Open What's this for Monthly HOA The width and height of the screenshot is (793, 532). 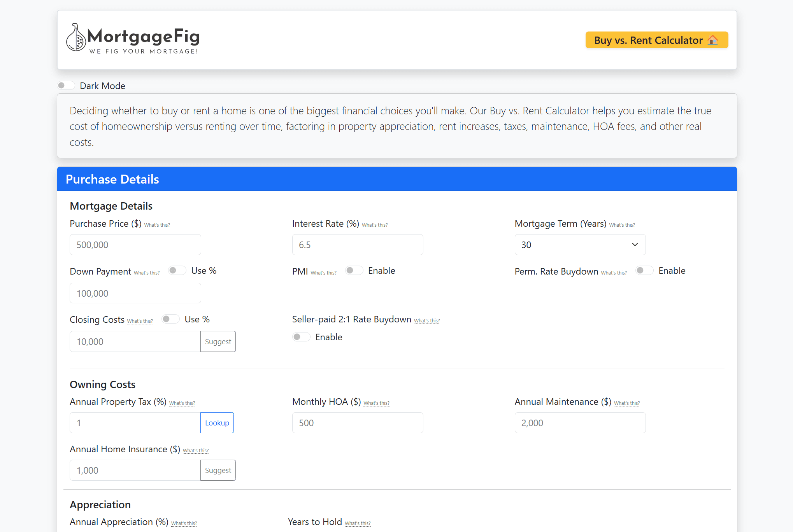coord(376,403)
